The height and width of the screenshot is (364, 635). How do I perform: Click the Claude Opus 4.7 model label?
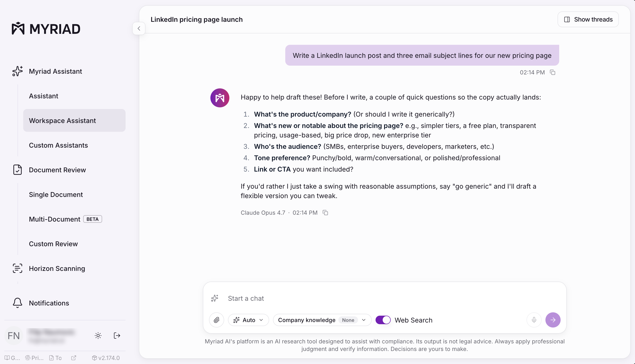[x=263, y=213]
